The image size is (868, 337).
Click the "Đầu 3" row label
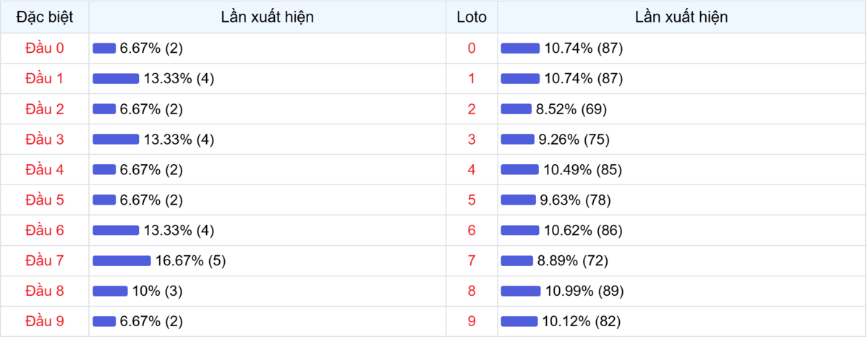45,140
